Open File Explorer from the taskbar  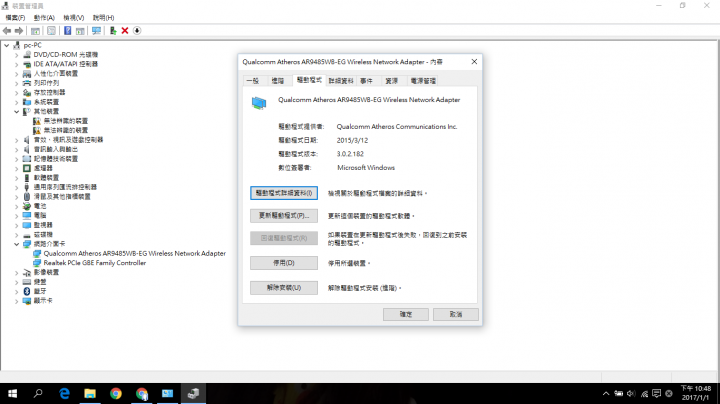pos(90,393)
